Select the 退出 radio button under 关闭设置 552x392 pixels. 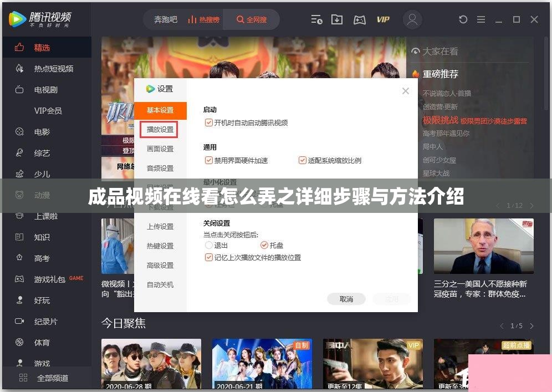click(x=208, y=245)
